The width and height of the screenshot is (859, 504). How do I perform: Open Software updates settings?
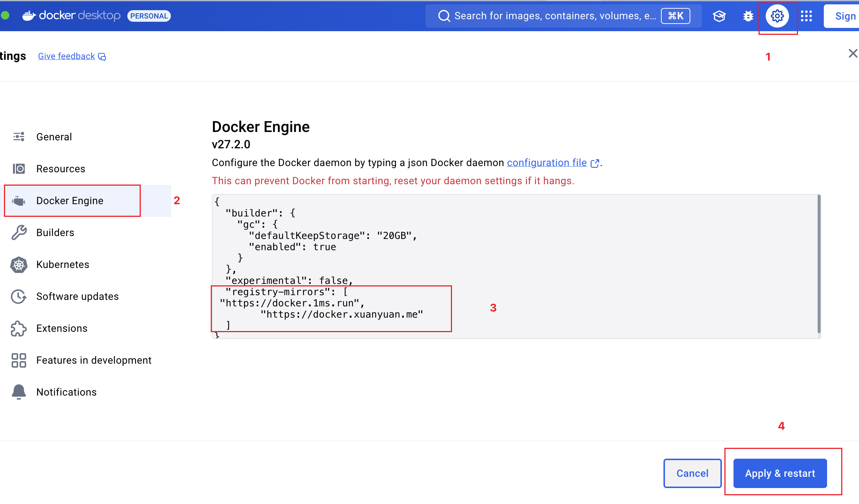pyautogui.click(x=77, y=297)
